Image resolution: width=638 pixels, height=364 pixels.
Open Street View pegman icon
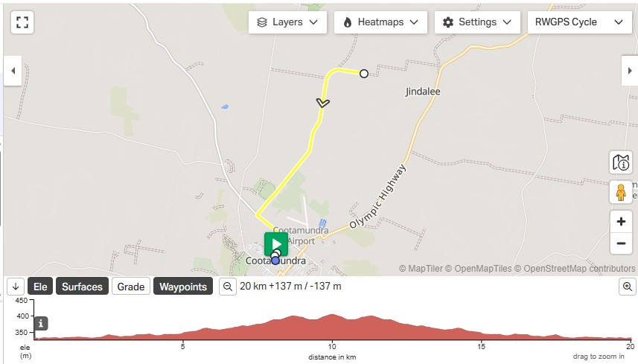pyautogui.click(x=620, y=192)
